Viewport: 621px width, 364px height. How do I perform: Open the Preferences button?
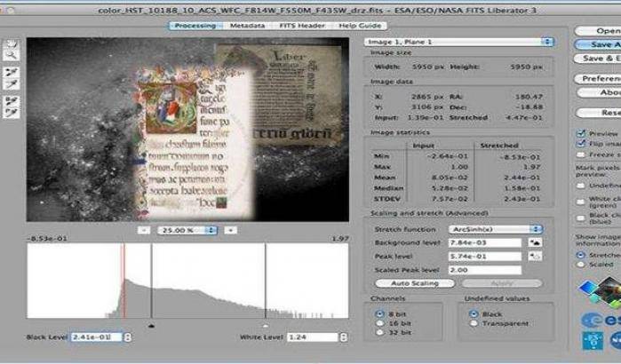click(598, 79)
